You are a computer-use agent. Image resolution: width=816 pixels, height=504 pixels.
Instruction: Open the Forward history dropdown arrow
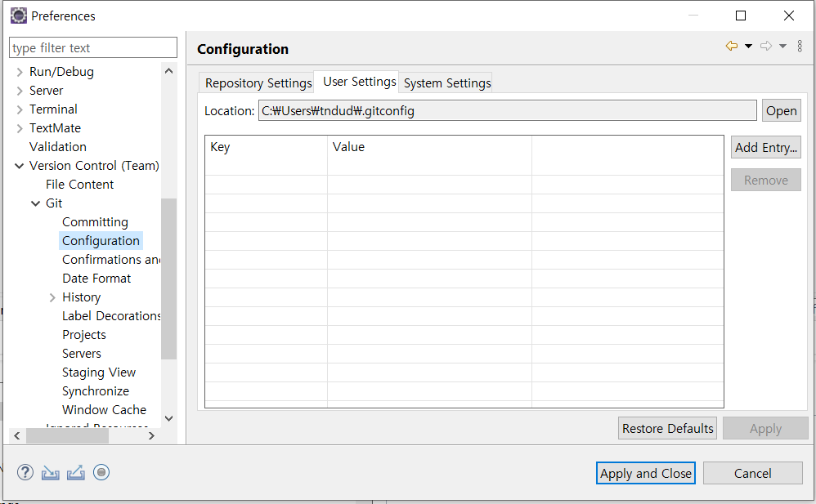[782, 47]
